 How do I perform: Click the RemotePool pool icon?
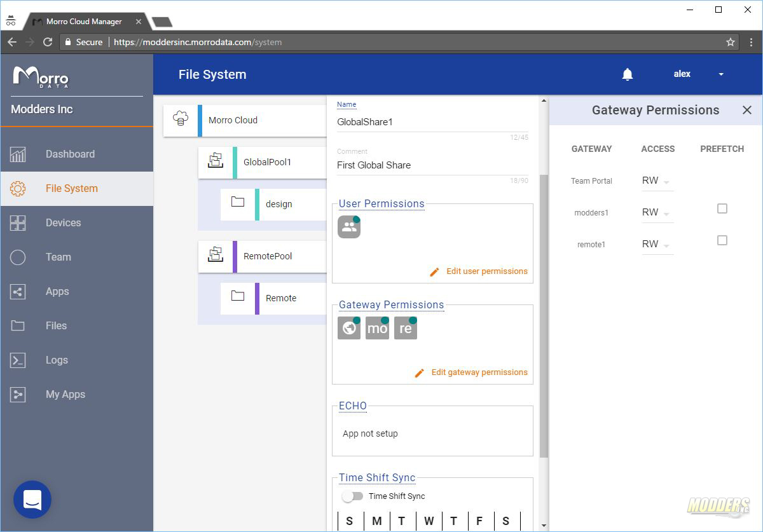pyautogui.click(x=216, y=254)
